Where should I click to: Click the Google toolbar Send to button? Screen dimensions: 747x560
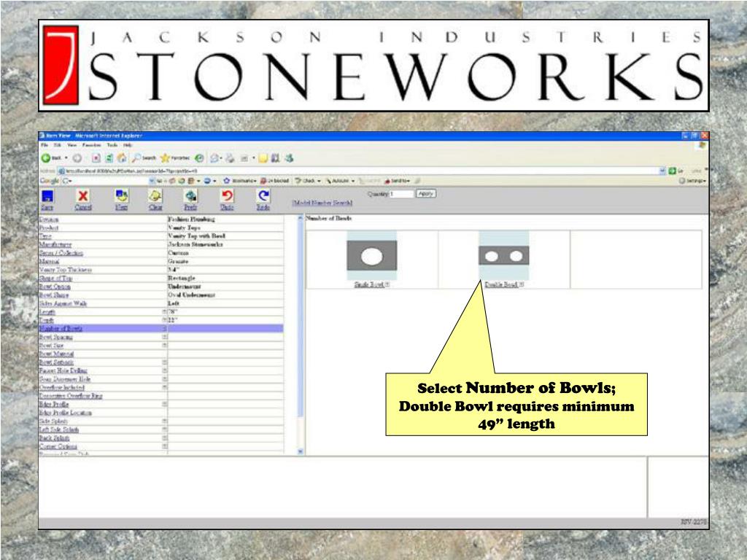coord(397,181)
